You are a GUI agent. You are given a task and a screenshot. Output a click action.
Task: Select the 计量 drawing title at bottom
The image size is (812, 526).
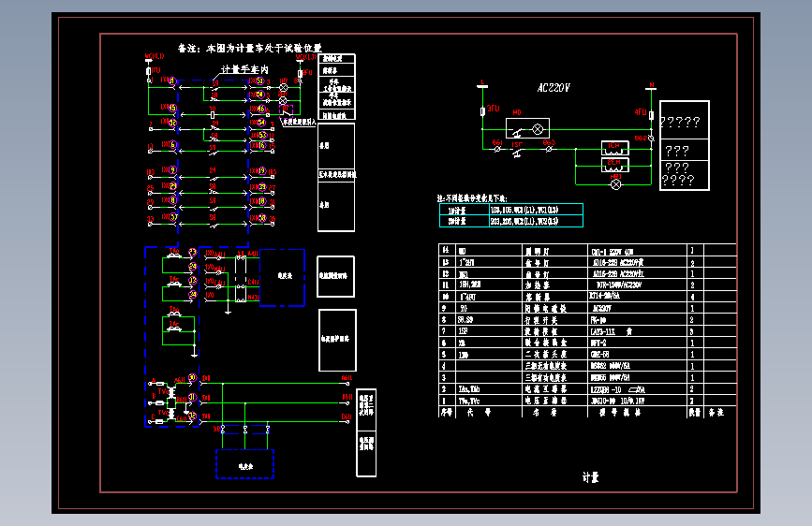click(590, 477)
